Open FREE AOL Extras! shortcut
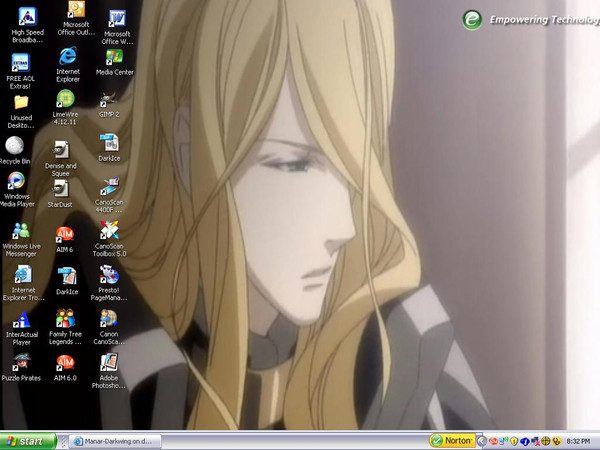Screen dimensions: 600x450 [x=20, y=71]
